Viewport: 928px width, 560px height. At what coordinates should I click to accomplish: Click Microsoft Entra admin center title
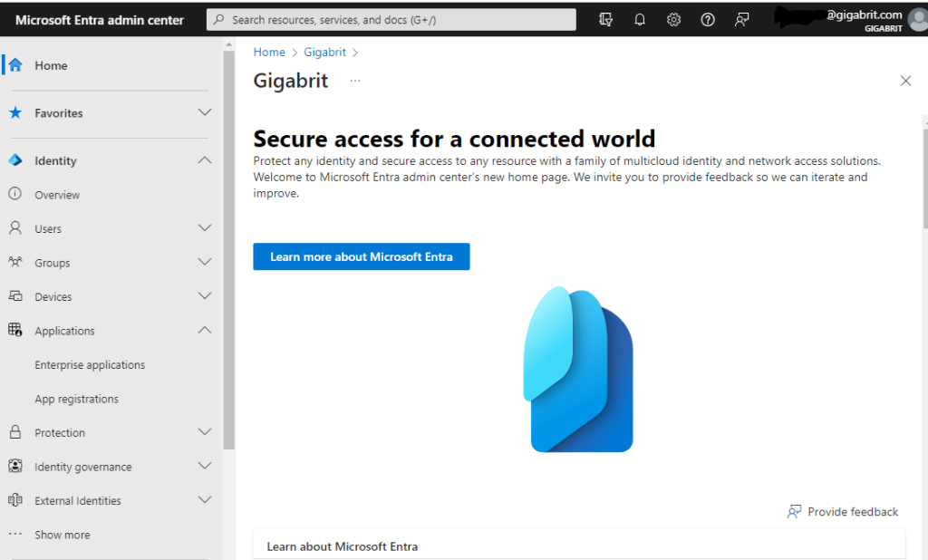(100, 20)
